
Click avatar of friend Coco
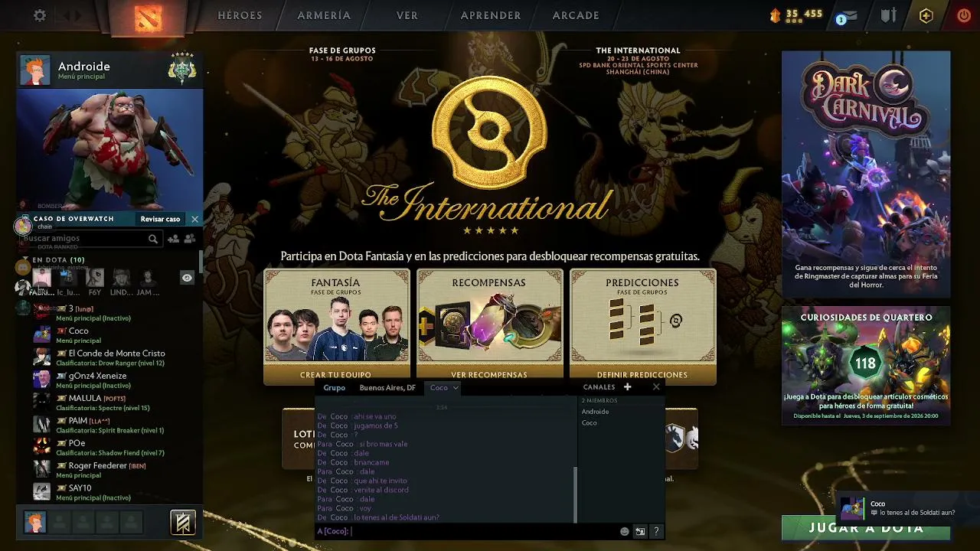pyautogui.click(x=42, y=335)
